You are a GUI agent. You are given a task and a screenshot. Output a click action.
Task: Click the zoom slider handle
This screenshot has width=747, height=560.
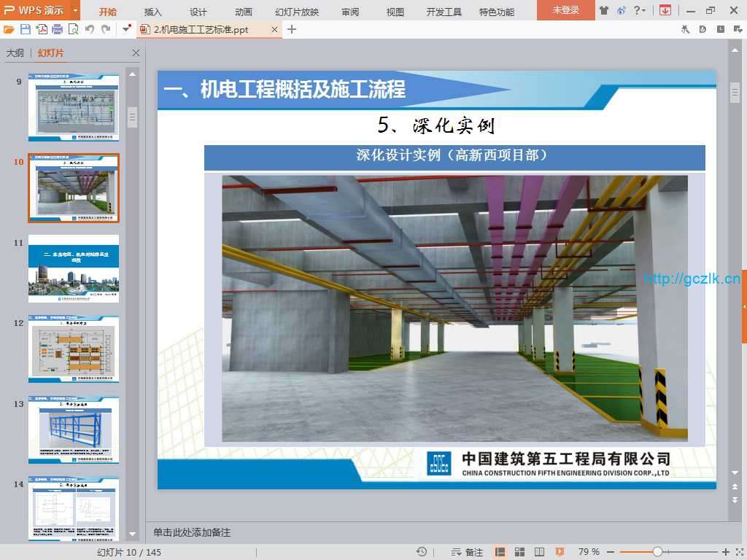point(657,552)
